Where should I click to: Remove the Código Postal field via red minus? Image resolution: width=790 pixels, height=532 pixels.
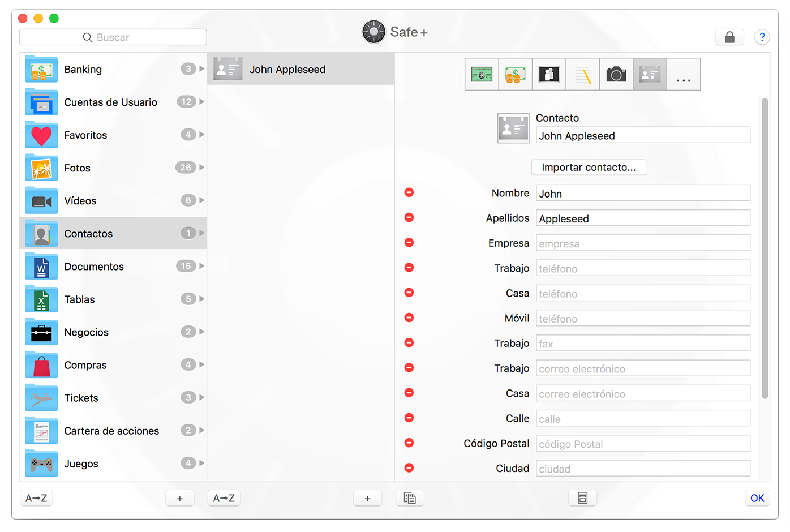click(x=409, y=443)
